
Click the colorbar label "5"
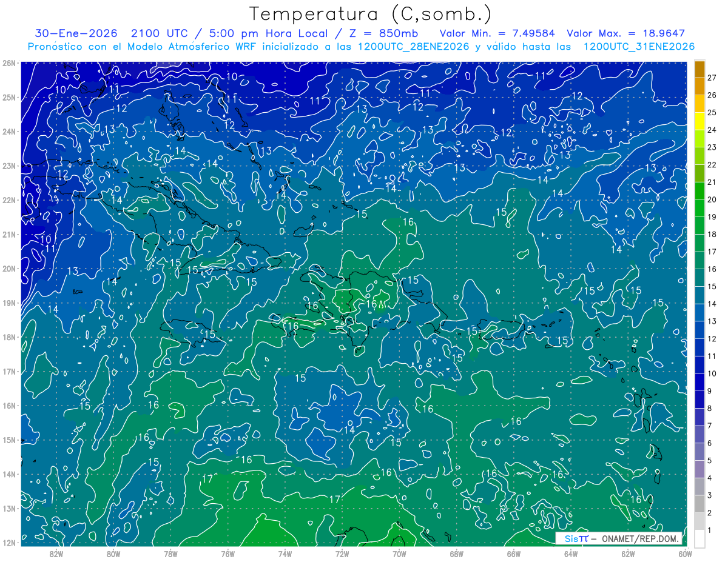[710, 461]
